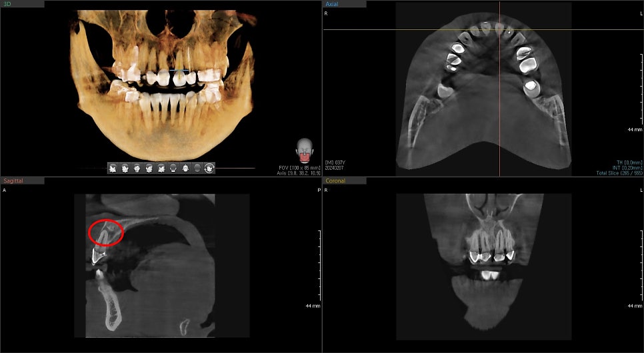Choose the fifth head icon in orientation toolbar
The height and width of the screenshot is (353, 644).
(x=161, y=168)
